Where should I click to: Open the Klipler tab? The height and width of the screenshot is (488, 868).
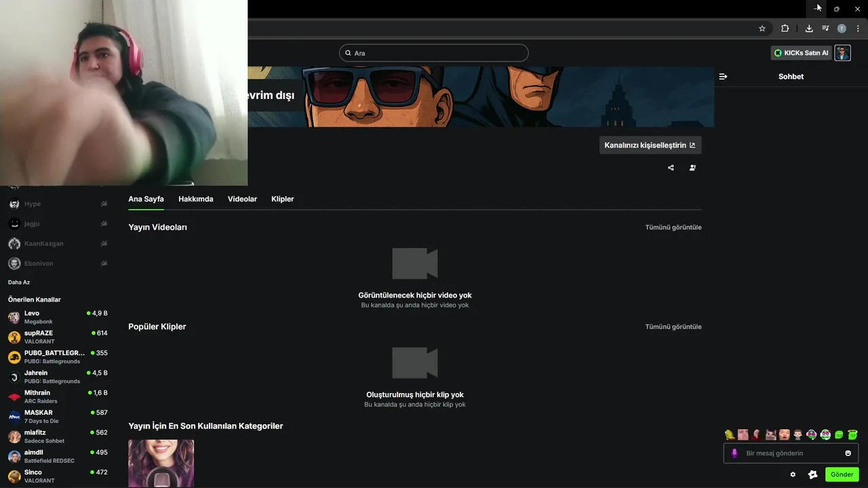point(282,199)
